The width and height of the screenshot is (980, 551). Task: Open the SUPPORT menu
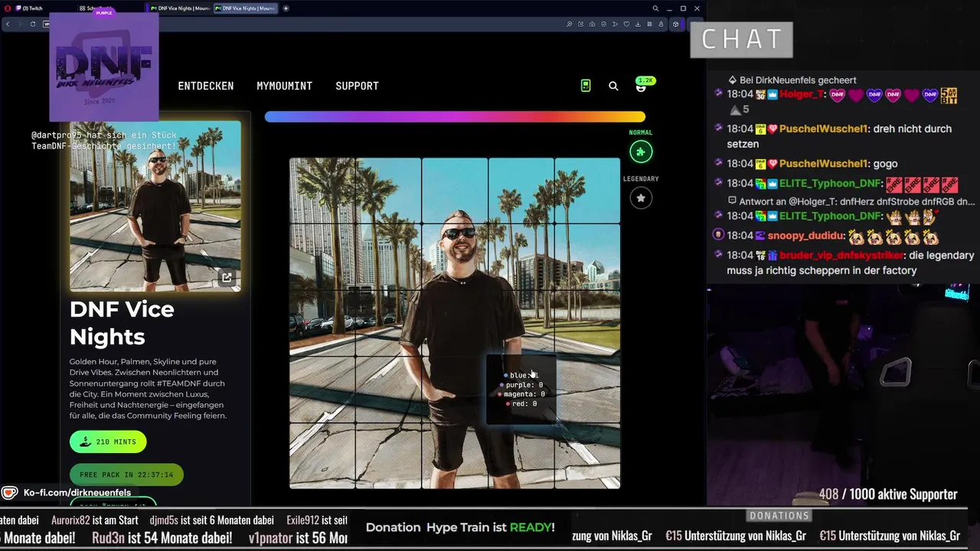pos(357,86)
